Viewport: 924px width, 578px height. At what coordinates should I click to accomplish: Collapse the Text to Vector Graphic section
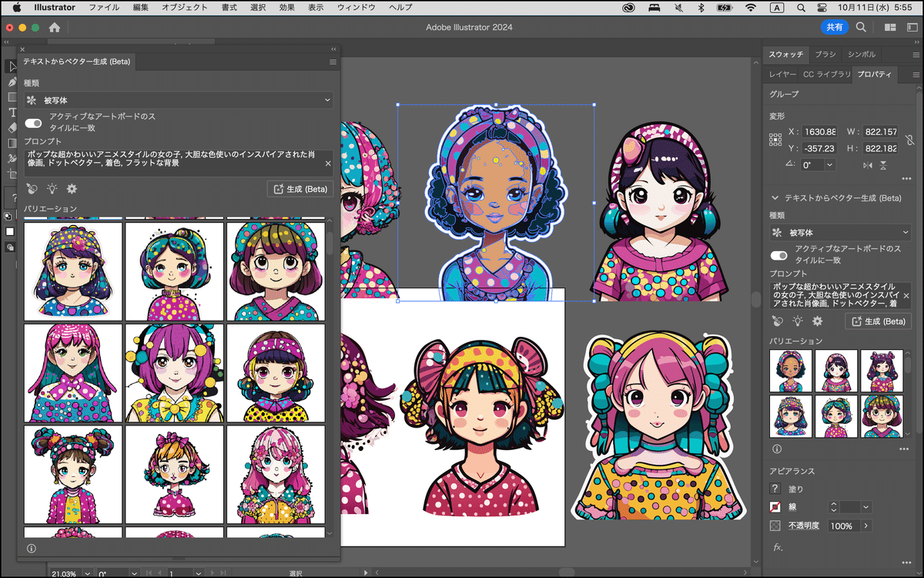click(x=775, y=198)
